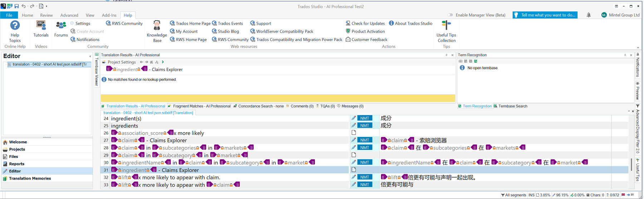Viewport: 644px width, 199px height.
Task: Open Trados Compatibility and Migration Power Pack
Action: click(x=296, y=39)
